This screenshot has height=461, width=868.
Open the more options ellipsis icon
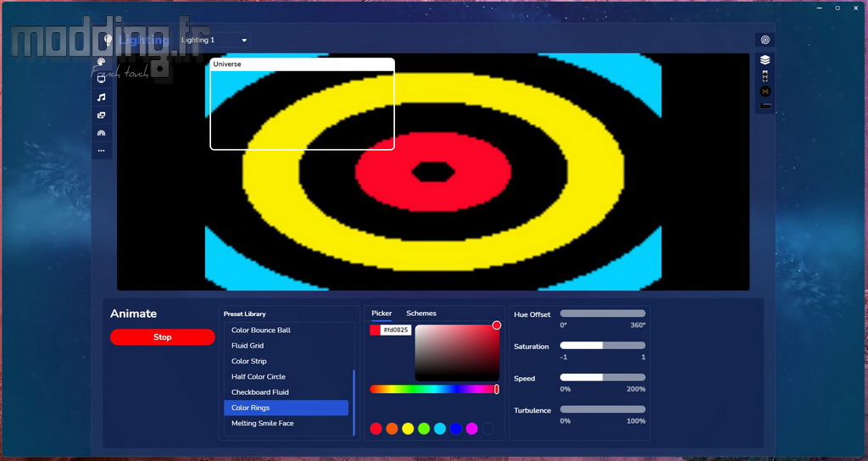click(x=102, y=151)
